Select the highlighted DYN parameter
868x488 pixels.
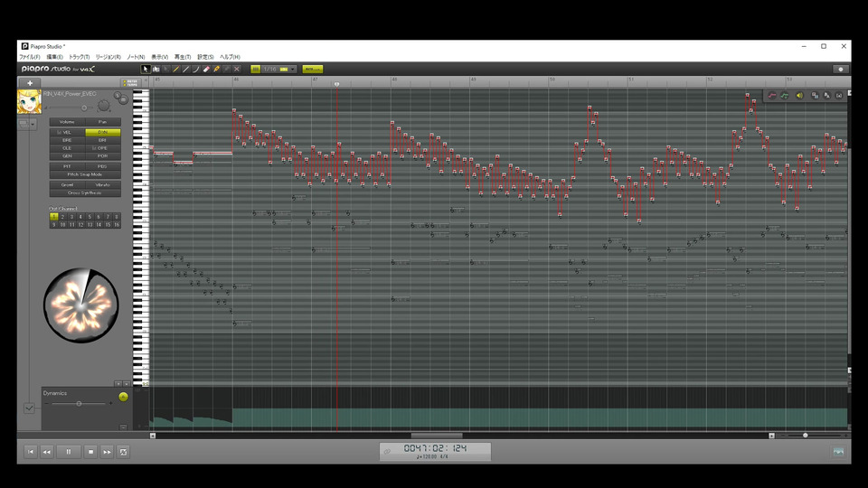(x=102, y=132)
